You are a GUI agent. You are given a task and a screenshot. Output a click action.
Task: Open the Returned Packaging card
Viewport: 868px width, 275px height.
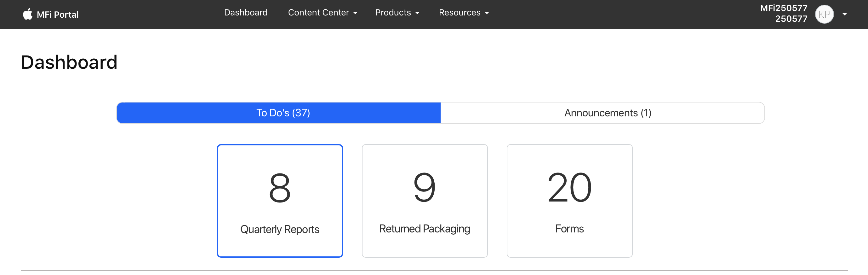pyautogui.click(x=425, y=201)
